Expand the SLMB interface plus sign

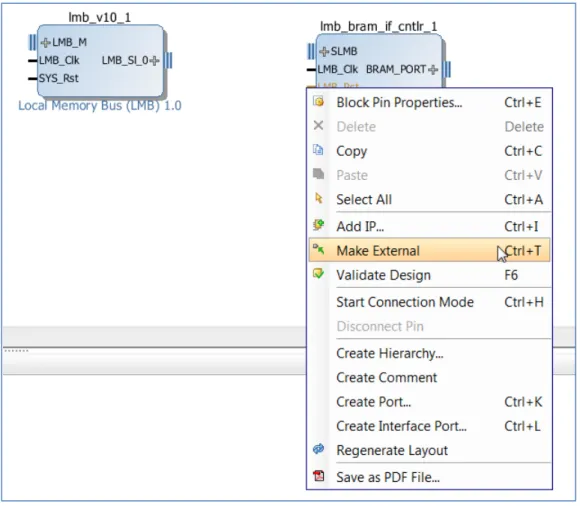point(324,51)
